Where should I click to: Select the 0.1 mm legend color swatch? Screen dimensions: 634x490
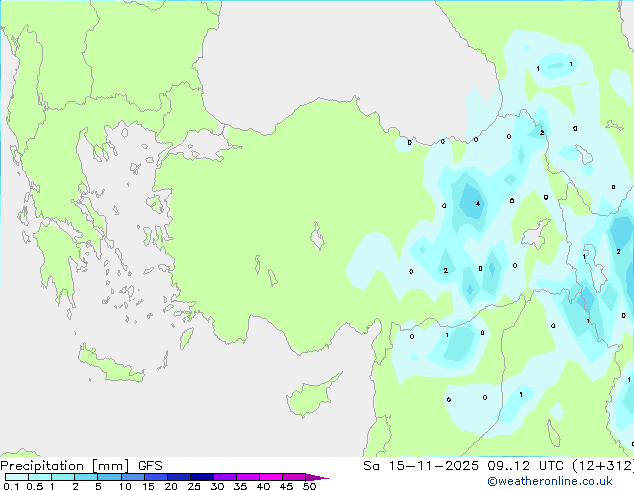click(17, 477)
